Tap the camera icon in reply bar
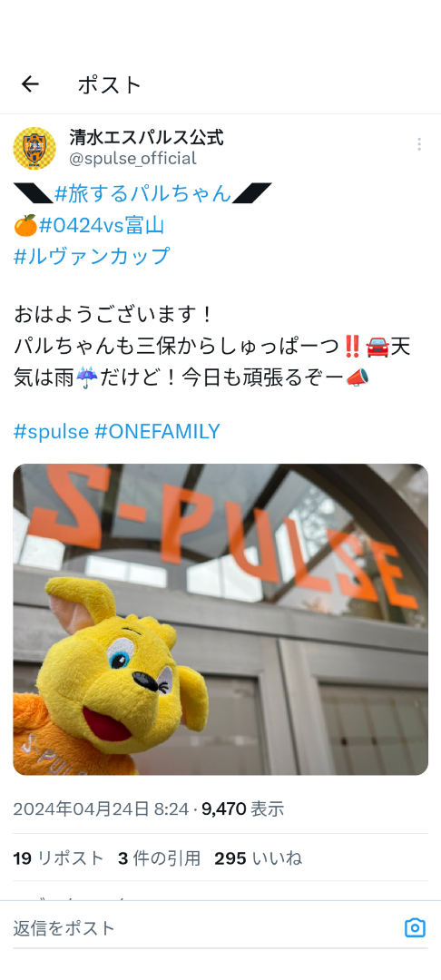The width and height of the screenshot is (441, 980). (x=415, y=927)
